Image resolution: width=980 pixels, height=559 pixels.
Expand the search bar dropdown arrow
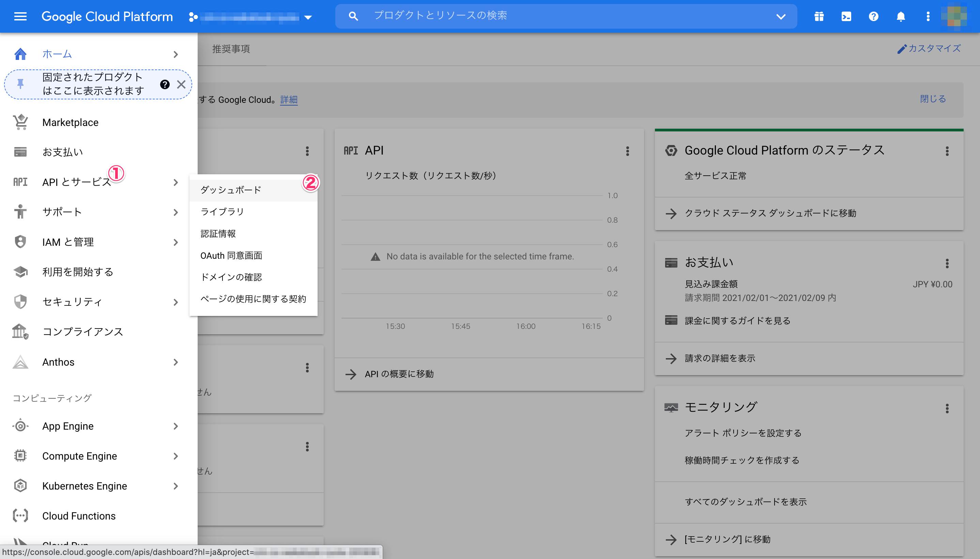click(x=781, y=16)
